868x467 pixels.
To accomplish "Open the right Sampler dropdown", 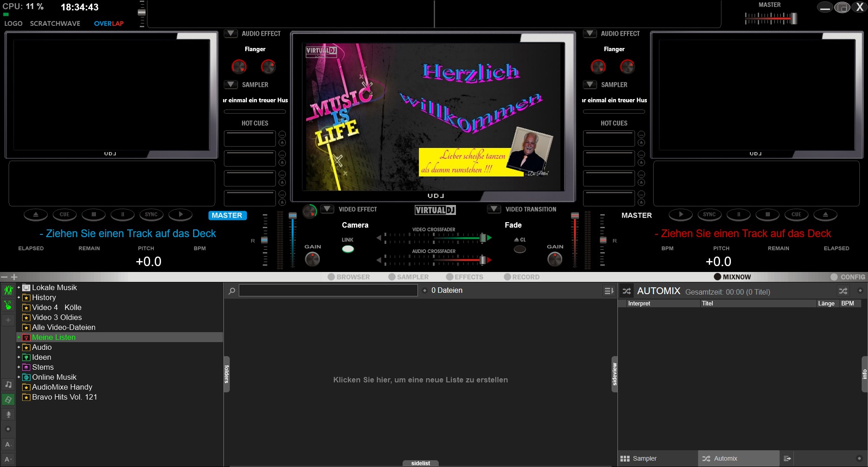I will point(590,85).
